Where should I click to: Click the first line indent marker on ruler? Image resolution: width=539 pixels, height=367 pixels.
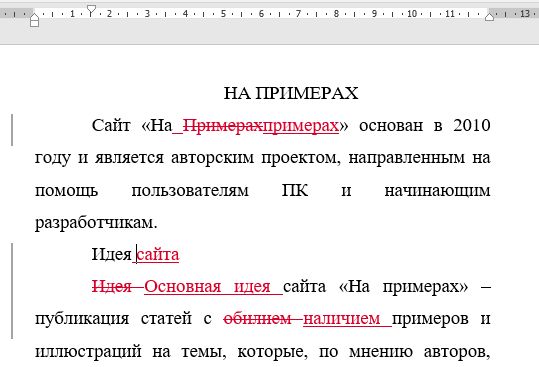91,10
